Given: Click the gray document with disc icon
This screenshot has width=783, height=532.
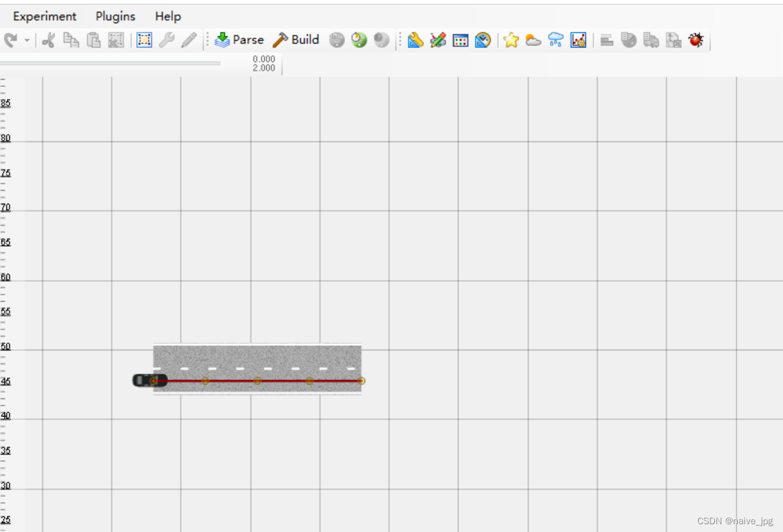Looking at the screenshot, I should tap(629, 40).
